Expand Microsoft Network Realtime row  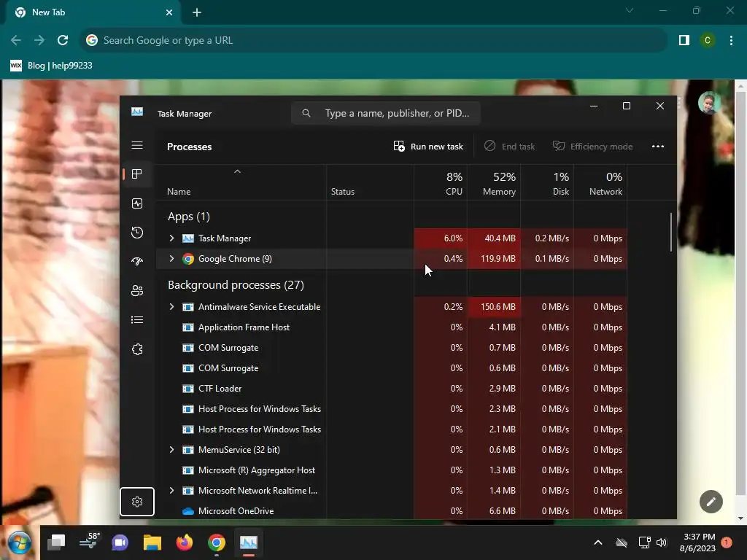[x=171, y=491]
